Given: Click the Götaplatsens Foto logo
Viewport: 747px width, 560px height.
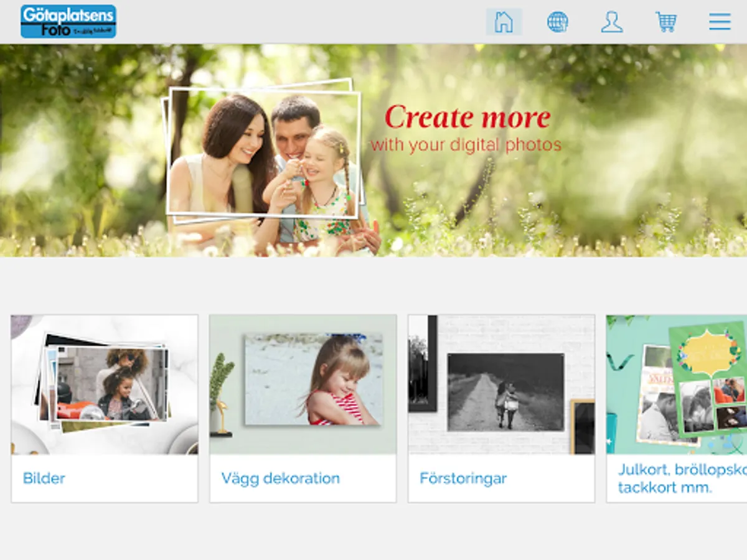Looking at the screenshot, I should [68, 22].
